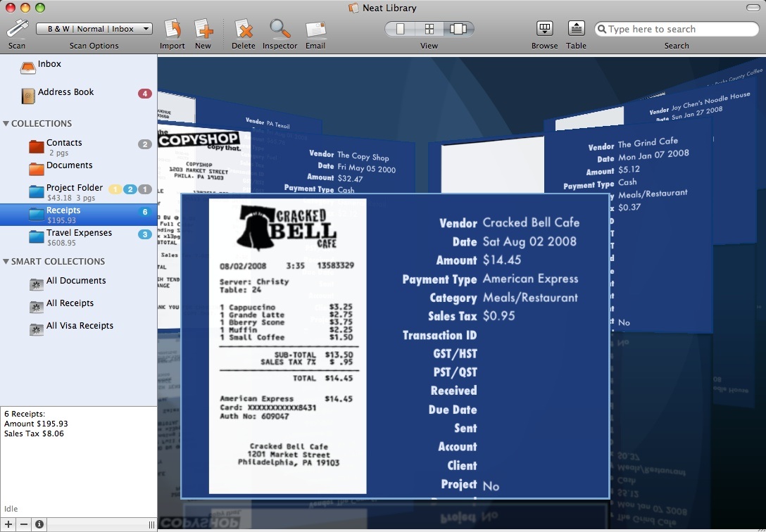The image size is (766, 532).
Task: Click the plus add collection button
Action: coord(8,525)
